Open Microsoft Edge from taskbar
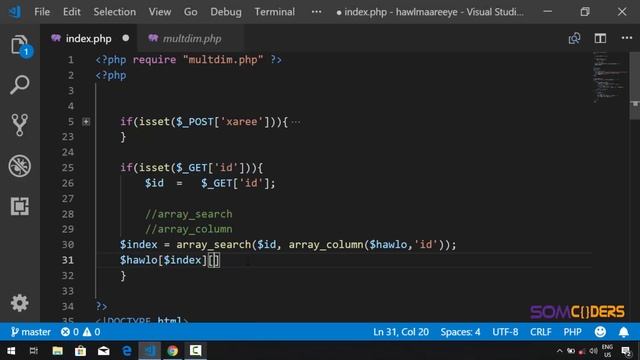 click(127, 351)
